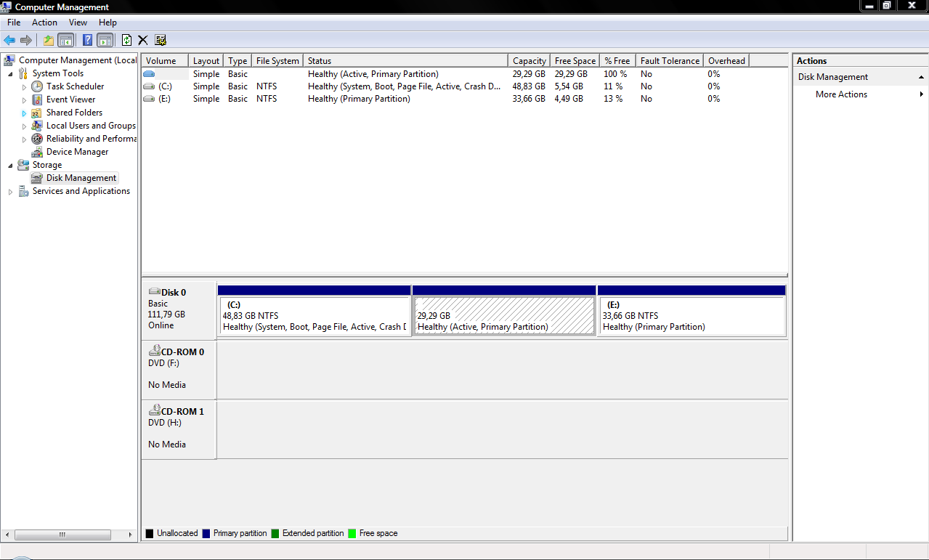Screen dimensions: 929x560
Task: Toggle Show/Hide Console Tree button
Action: pos(66,41)
